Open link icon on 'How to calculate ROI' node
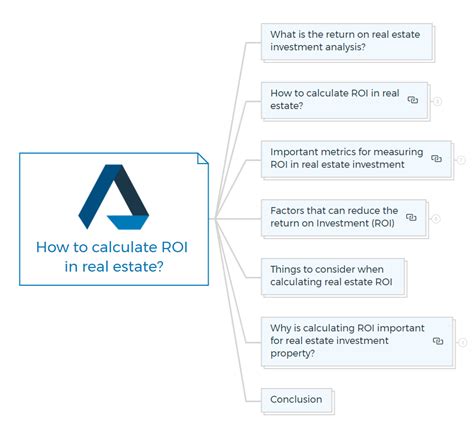474x431 pixels. click(x=413, y=100)
